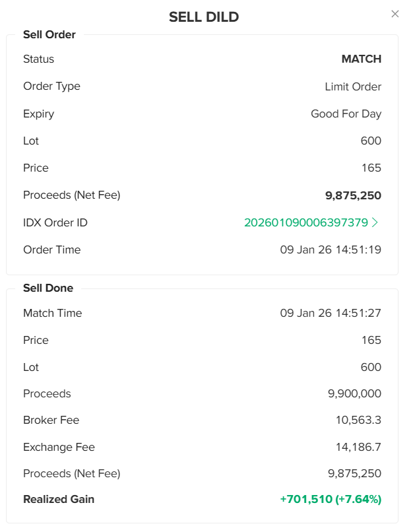Select the Sell Done section heading

(x=48, y=288)
